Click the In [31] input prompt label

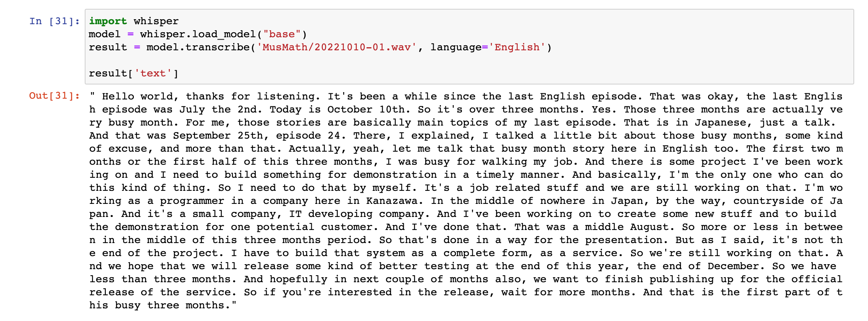(54, 21)
